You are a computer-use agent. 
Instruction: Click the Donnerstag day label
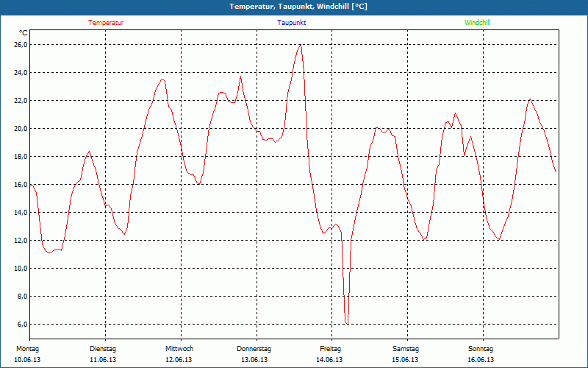pos(254,349)
